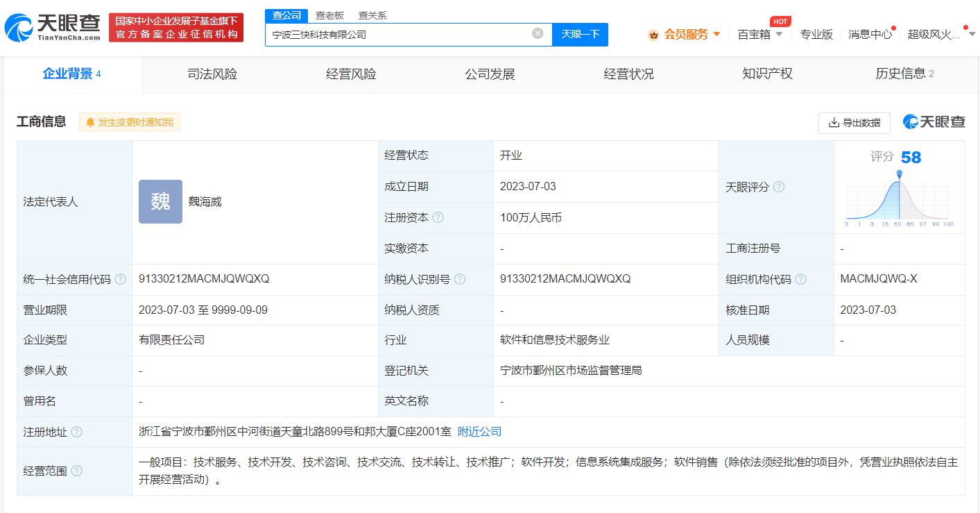
Task: Open the 专业版 link
Action: click(x=816, y=34)
